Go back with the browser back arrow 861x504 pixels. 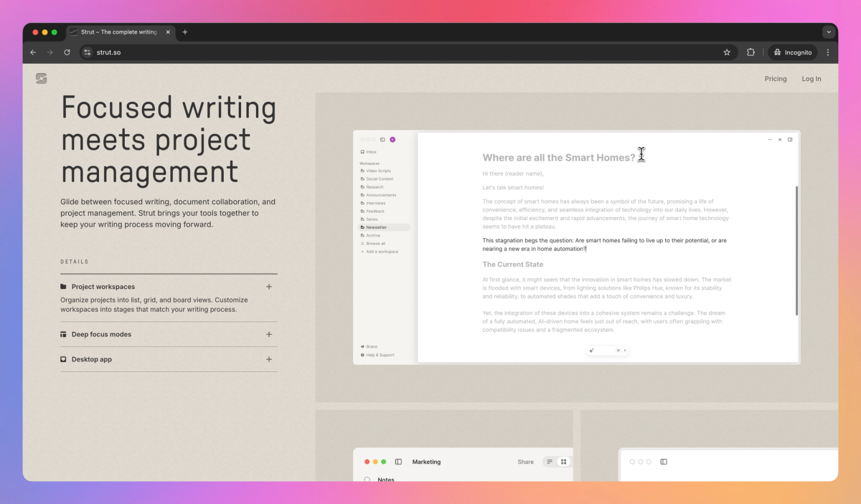[33, 52]
